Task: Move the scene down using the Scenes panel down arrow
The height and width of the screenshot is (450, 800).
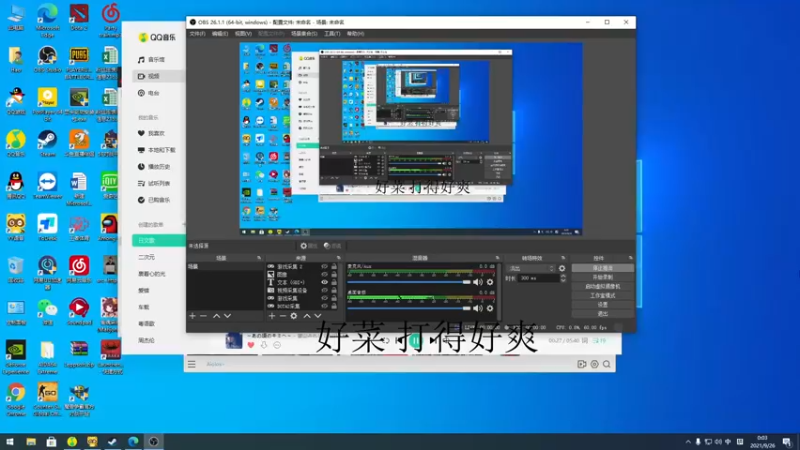Action: tap(228, 316)
